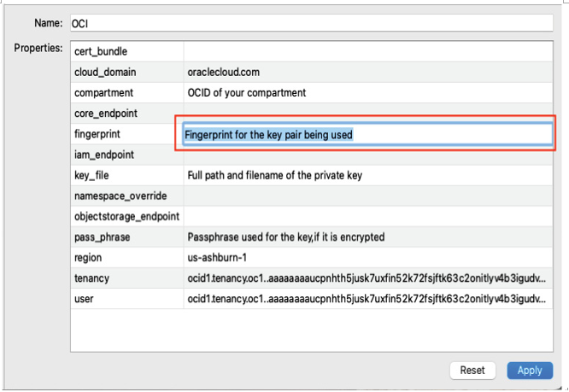Viewport: 569px width, 392px height.
Task: Click the us-ashburn-1 region value
Action: 217,258
